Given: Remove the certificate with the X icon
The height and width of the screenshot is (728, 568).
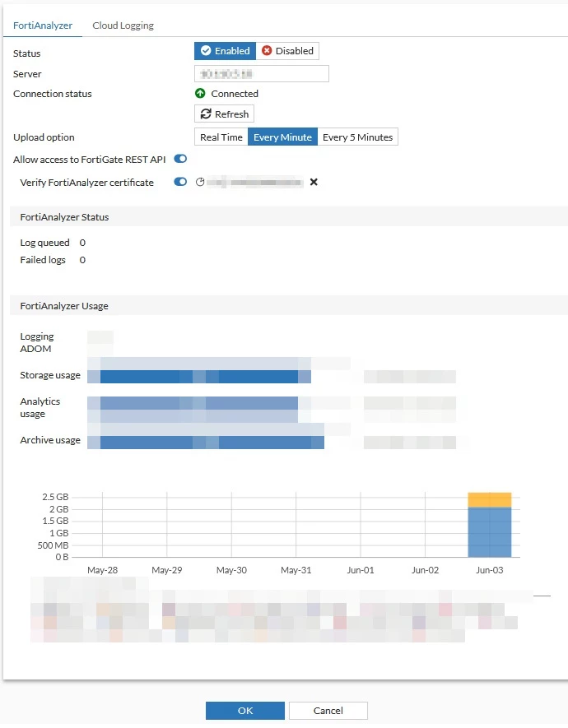Looking at the screenshot, I should point(314,182).
